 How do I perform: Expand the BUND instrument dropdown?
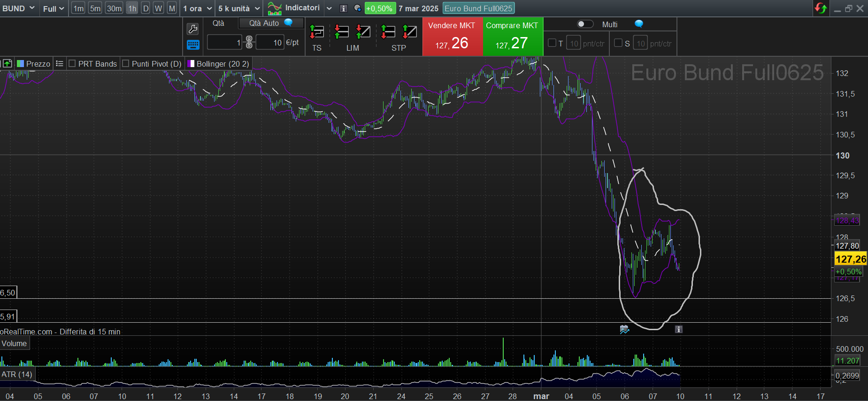18,8
